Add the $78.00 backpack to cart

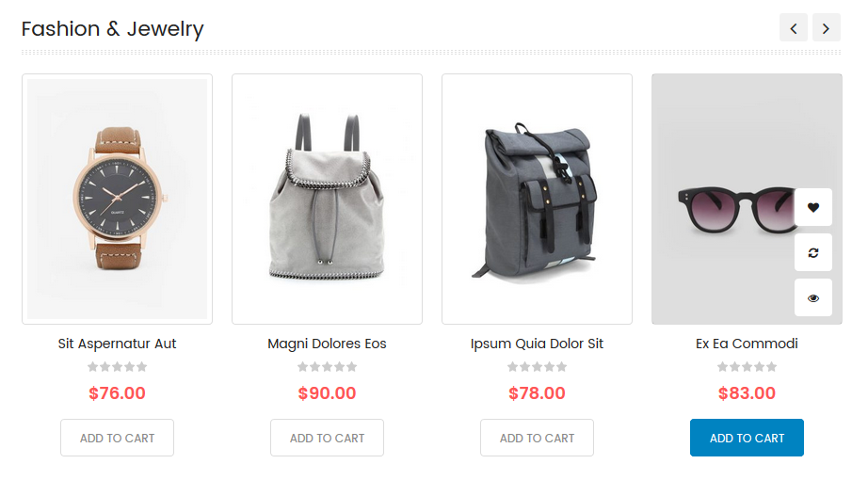537,438
